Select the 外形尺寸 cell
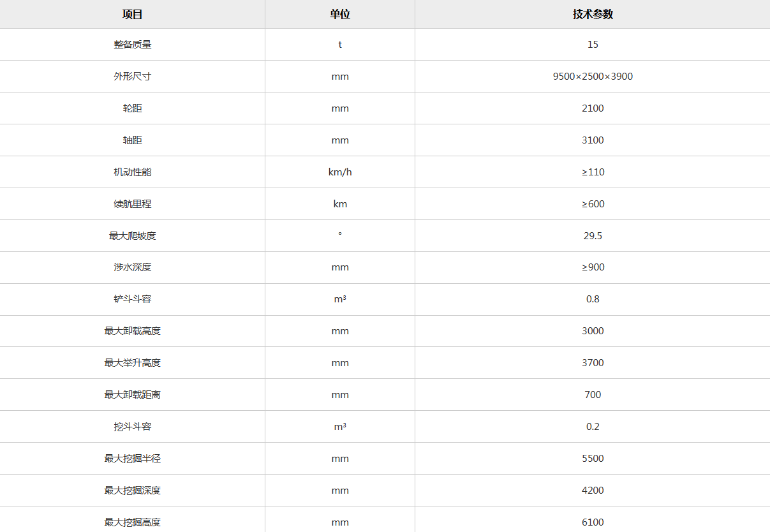The width and height of the screenshot is (770, 532). pos(133,77)
